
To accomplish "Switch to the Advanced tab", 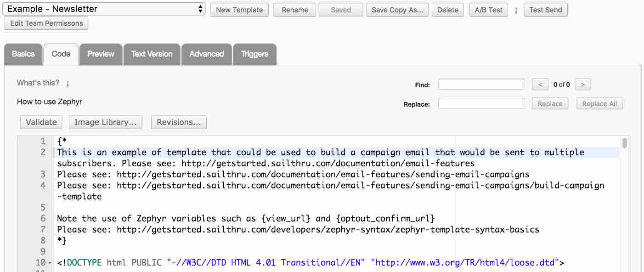I will coord(206,54).
